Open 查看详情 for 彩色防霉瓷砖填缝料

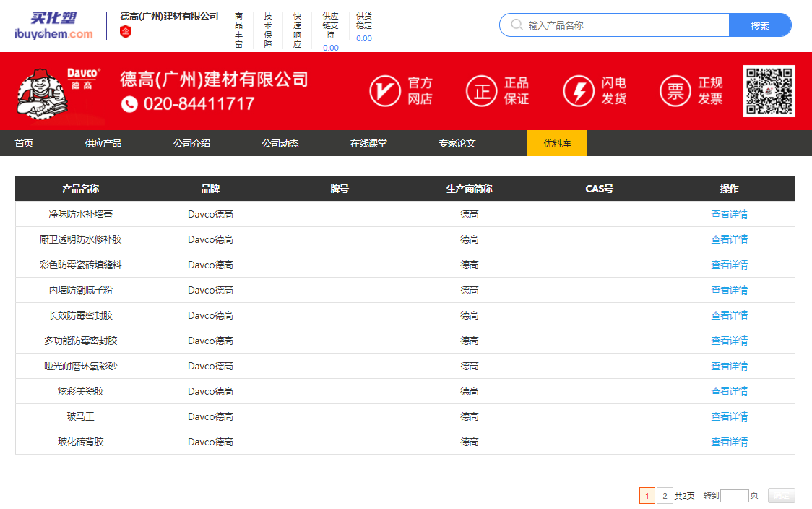click(729, 265)
